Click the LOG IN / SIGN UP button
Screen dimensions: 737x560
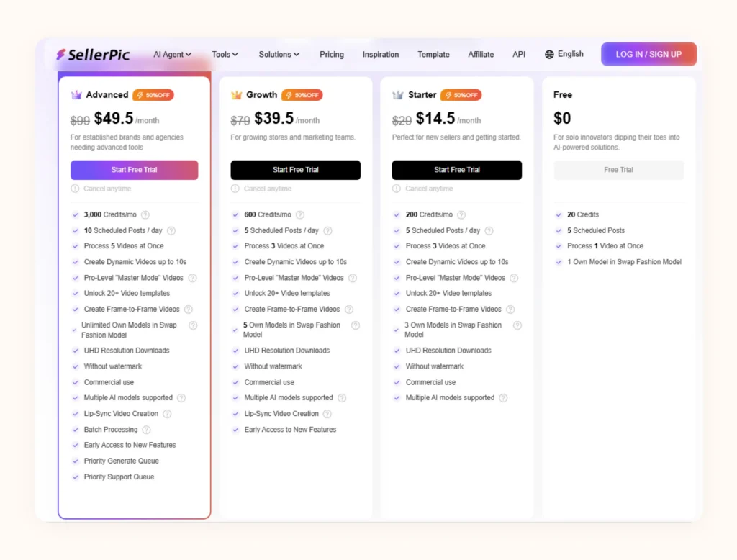tap(648, 54)
